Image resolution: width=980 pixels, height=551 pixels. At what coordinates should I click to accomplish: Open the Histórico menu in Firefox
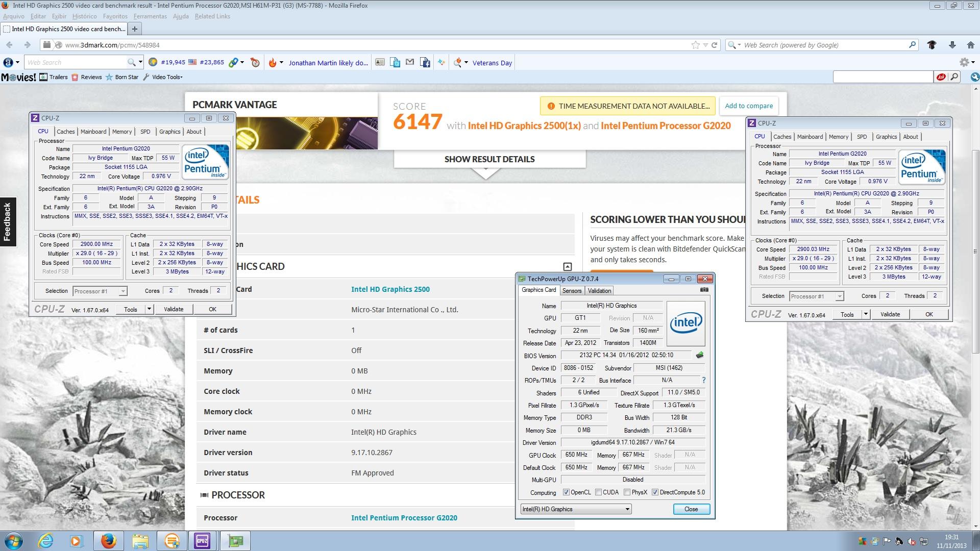tap(84, 16)
